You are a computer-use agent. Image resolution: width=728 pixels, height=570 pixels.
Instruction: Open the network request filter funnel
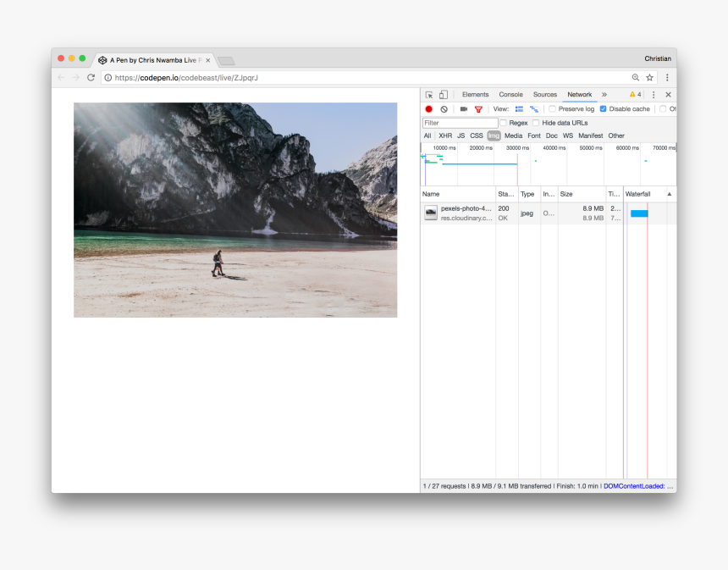(478, 108)
